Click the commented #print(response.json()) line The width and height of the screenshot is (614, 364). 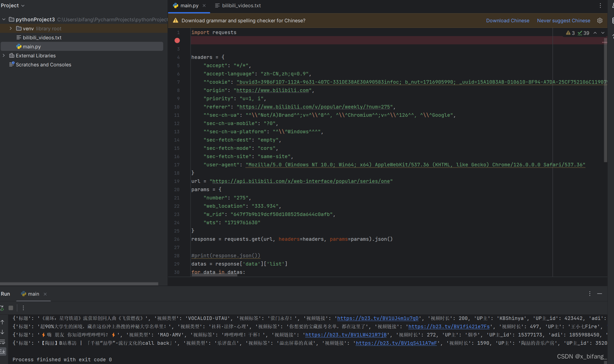(226, 256)
